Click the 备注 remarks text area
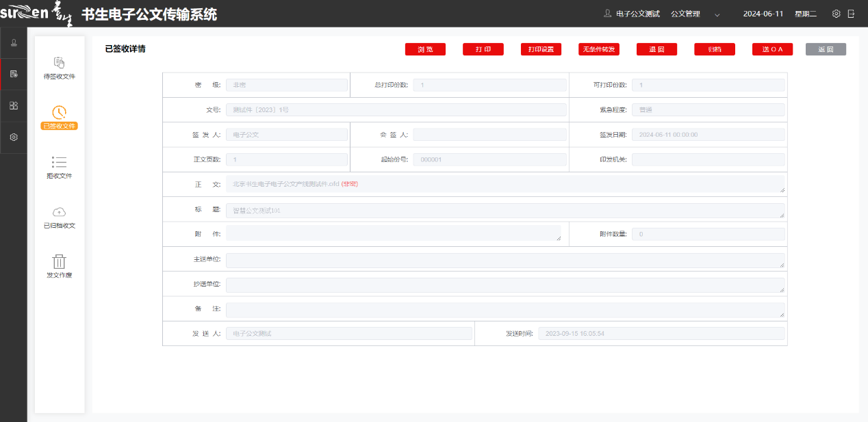The width and height of the screenshot is (868, 422). pyautogui.click(x=505, y=310)
